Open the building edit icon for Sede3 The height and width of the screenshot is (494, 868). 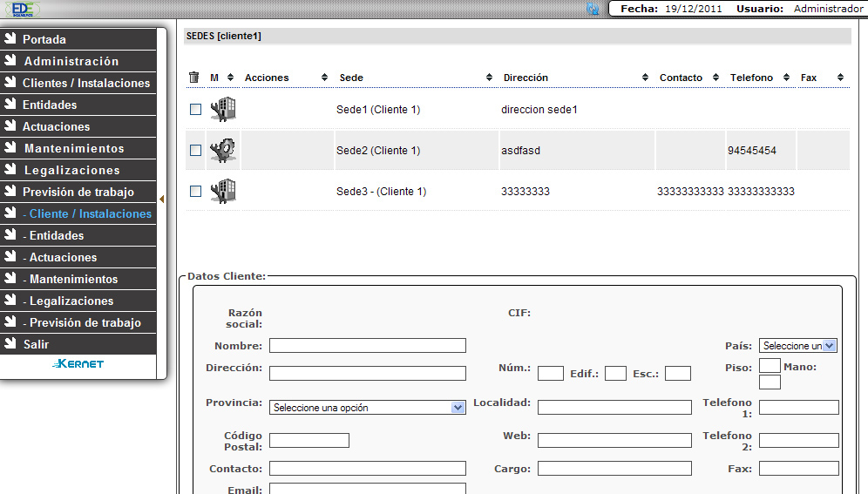click(224, 192)
